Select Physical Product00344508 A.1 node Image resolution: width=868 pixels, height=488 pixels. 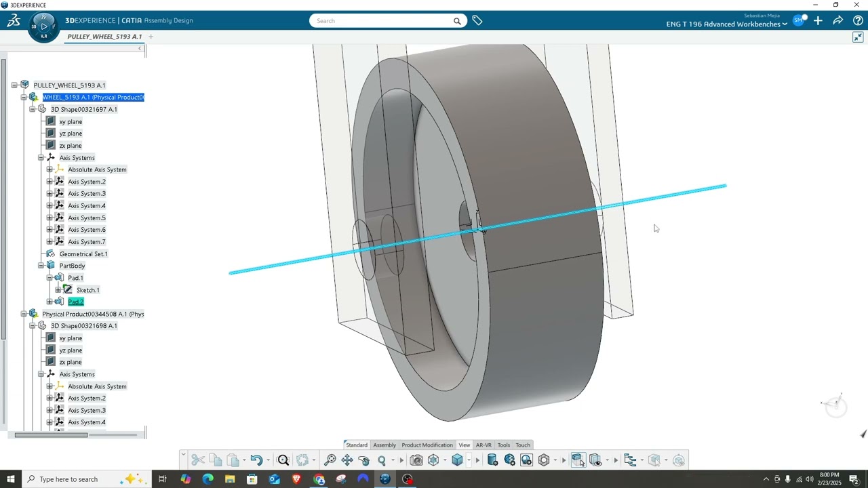93,314
